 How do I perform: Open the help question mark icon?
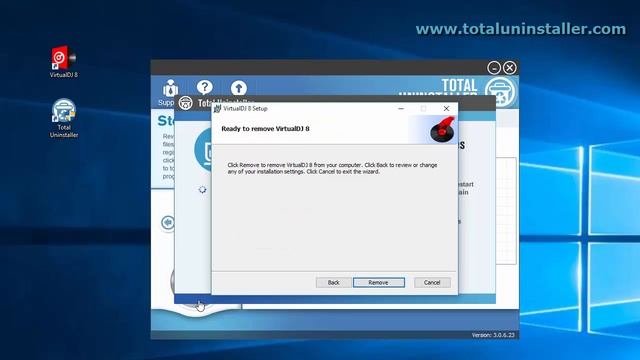pos(204,87)
